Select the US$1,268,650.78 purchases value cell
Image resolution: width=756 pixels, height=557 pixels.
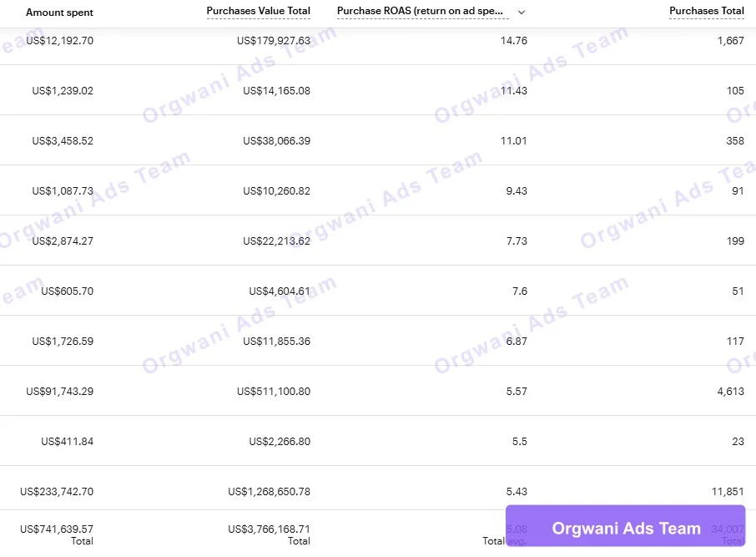click(270, 492)
